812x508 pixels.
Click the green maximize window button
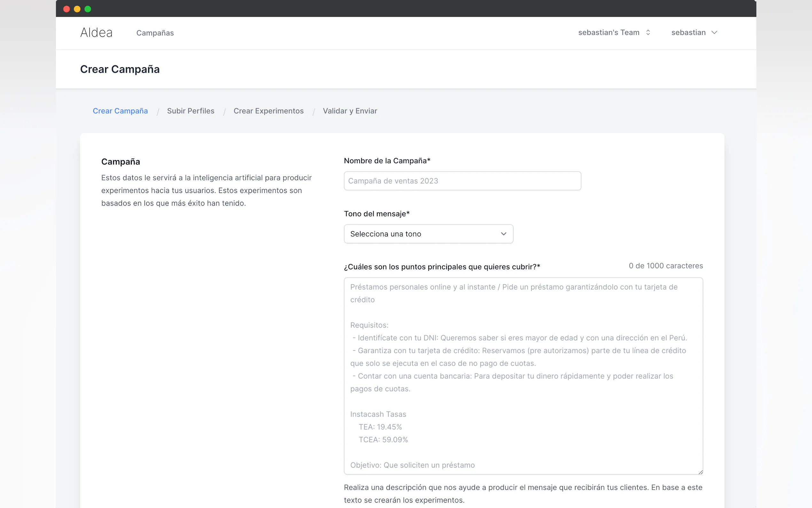point(88,9)
